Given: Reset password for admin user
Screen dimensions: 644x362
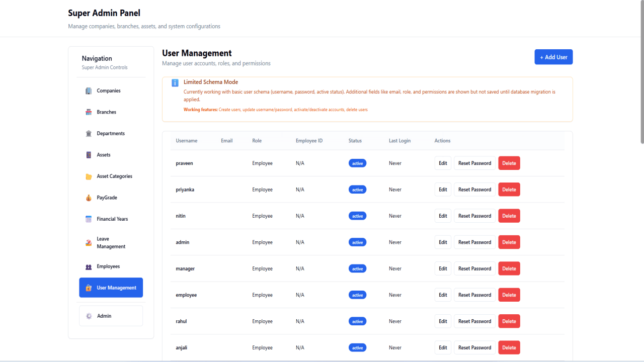Looking at the screenshot, I should click(x=474, y=242).
